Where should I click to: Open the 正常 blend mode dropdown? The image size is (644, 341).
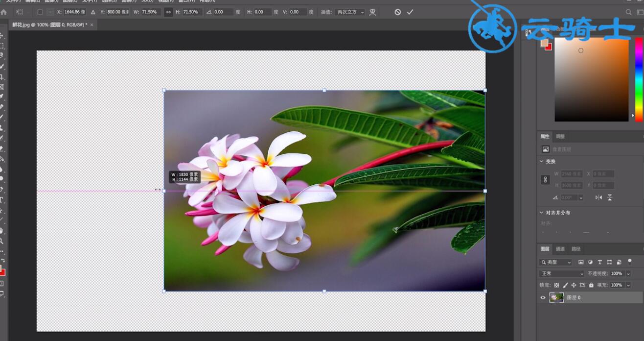tap(562, 273)
